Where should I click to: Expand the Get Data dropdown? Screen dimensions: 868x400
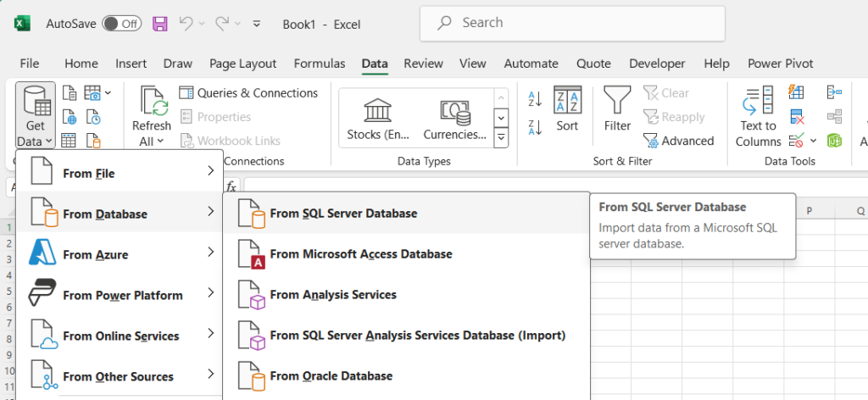pos(35,119)
